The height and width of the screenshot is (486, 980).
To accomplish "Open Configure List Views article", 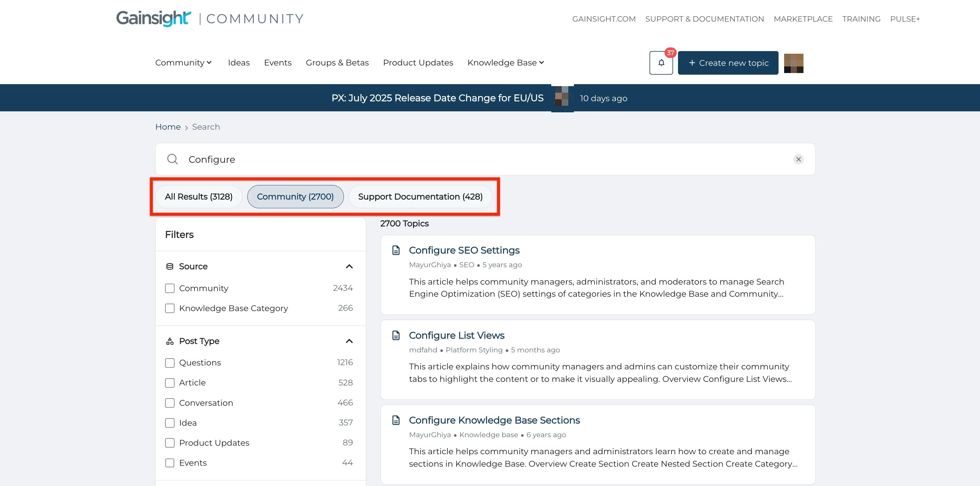I will click(x=457, y=335).
